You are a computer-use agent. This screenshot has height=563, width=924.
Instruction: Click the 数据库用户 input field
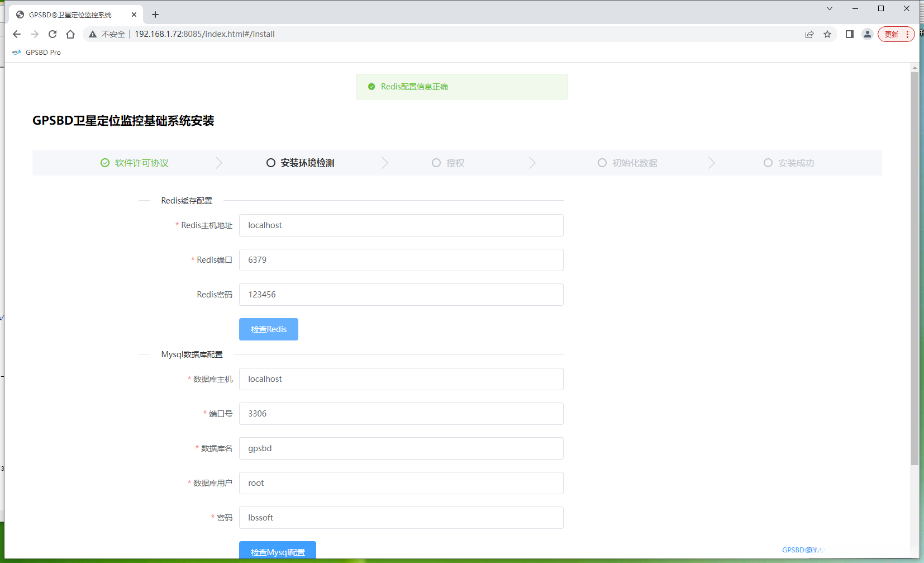[401, 483]
